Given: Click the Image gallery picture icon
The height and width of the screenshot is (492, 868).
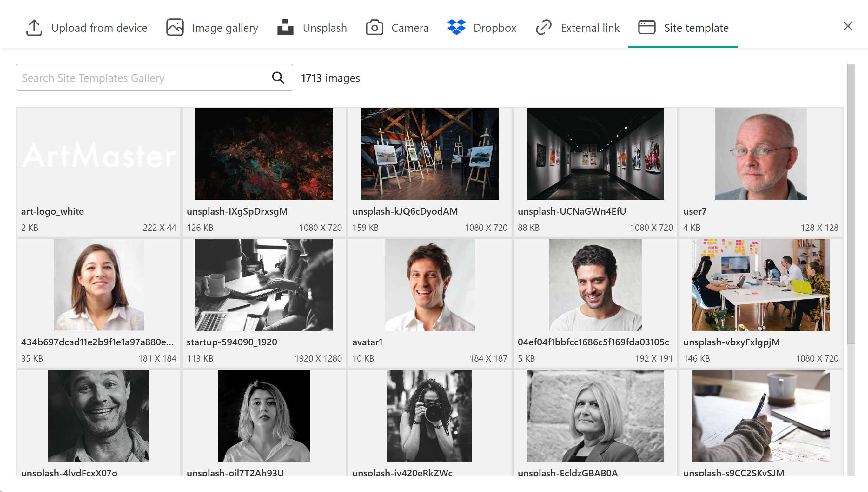Looking at the screenshot, I should click(x=175, y=27).
